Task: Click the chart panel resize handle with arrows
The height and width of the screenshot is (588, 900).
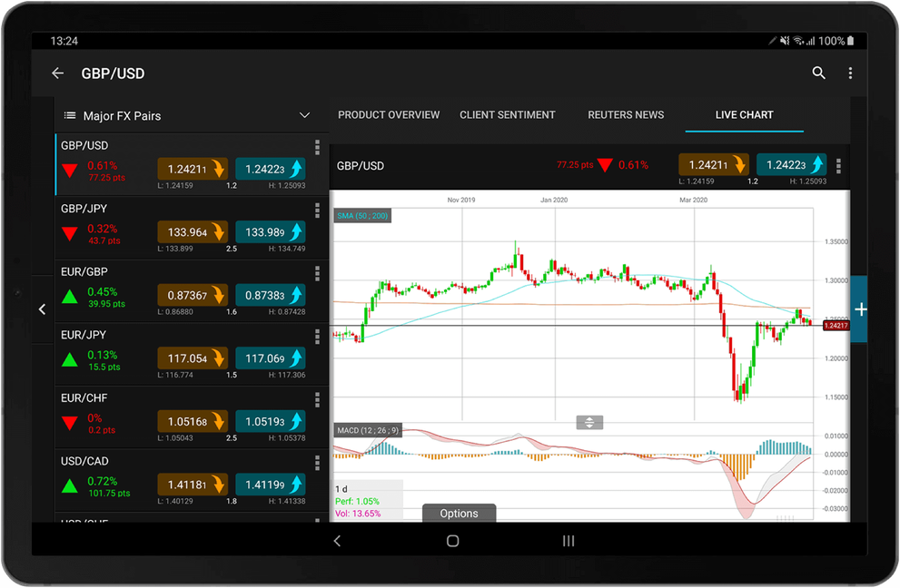Action: (x=589, y=422)
